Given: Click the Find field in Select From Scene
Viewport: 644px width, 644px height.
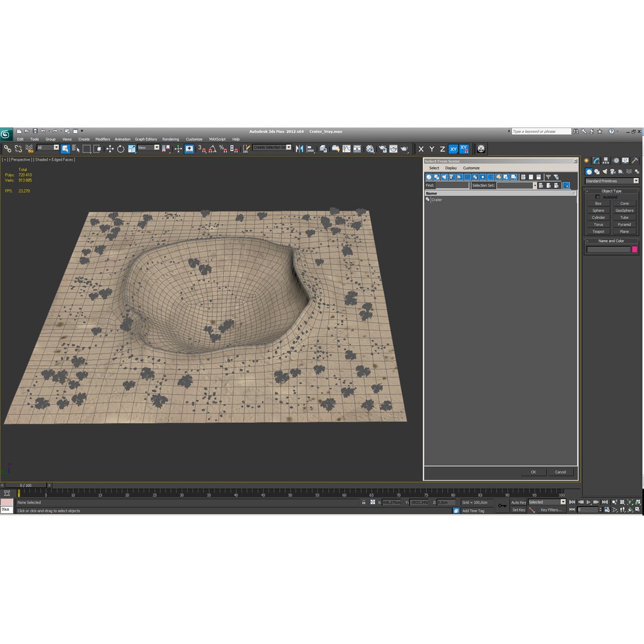Looking at the screenshot, I should pyautogui.click(x=452, y=185).
